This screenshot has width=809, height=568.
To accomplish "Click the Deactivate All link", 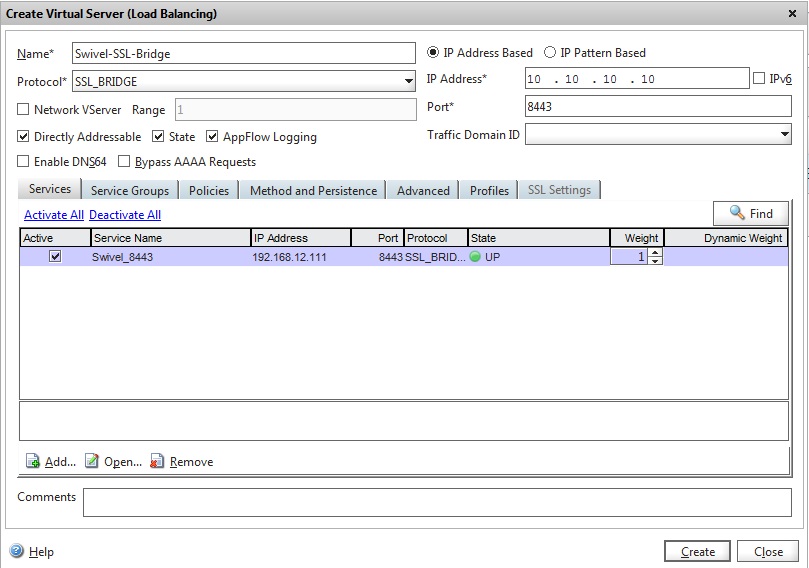I will 125,215.
